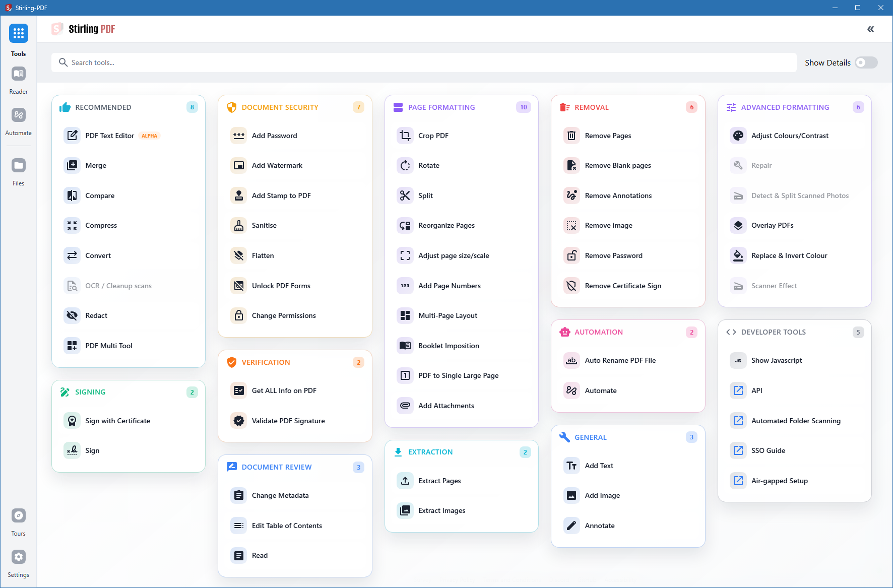This screenshot has height=588, width=893.
Task: Open the Split scissors tool
Action: (405, 195)
